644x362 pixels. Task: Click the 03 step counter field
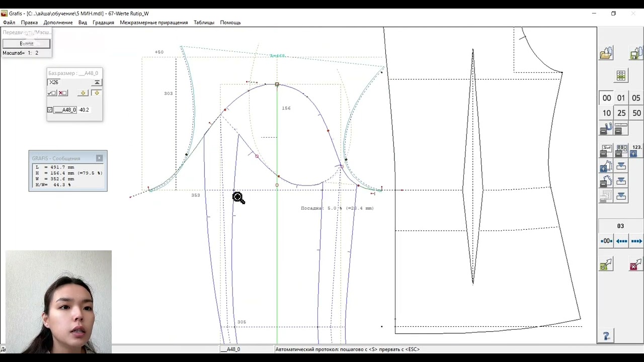click(620, 226)
